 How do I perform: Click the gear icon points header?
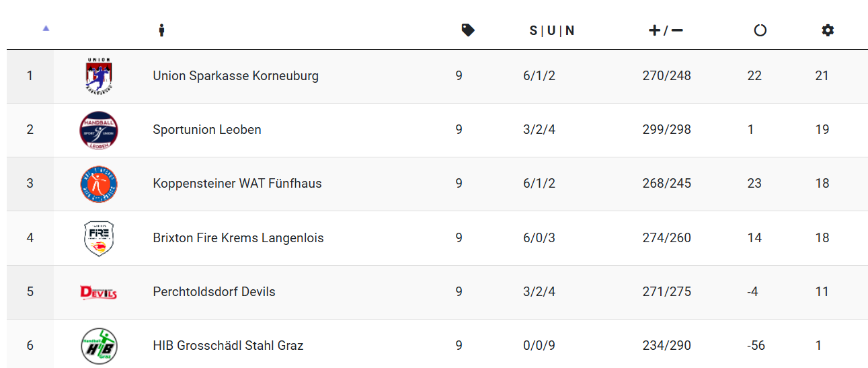[828, 30]
